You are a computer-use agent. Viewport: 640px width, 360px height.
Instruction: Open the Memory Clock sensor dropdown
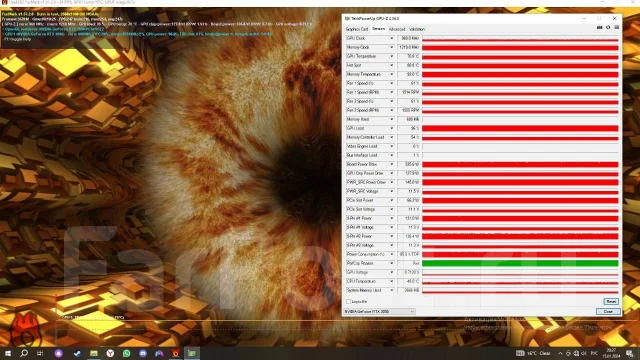point(391,47)
